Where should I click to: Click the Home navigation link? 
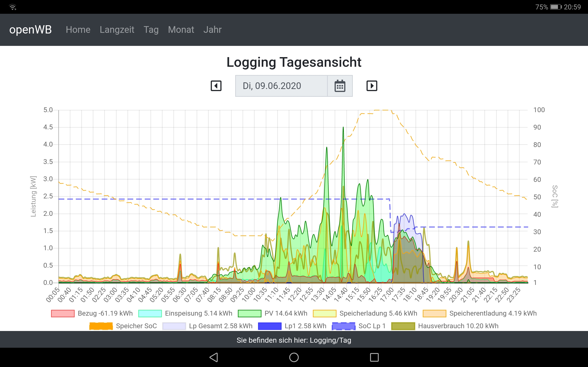pos(78,30)
